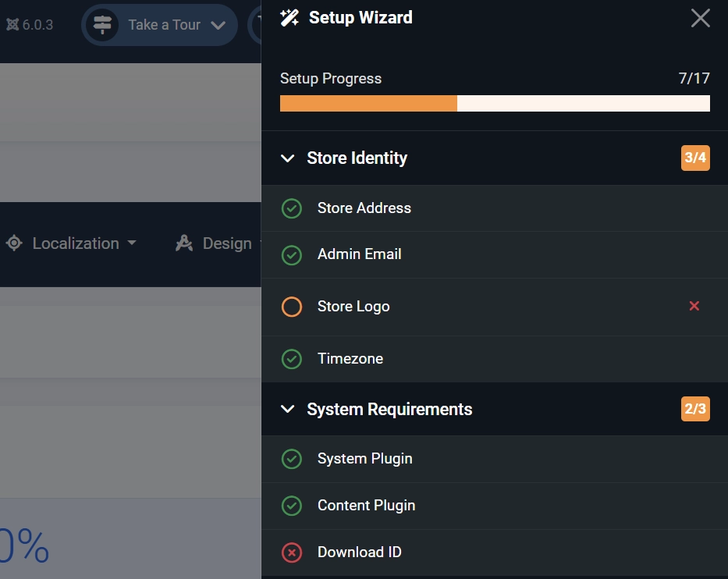The height and width of the screenshot is (579, 728).
Task: Open the Take a Tour dropdown arrow
Action: click(218, 25)
